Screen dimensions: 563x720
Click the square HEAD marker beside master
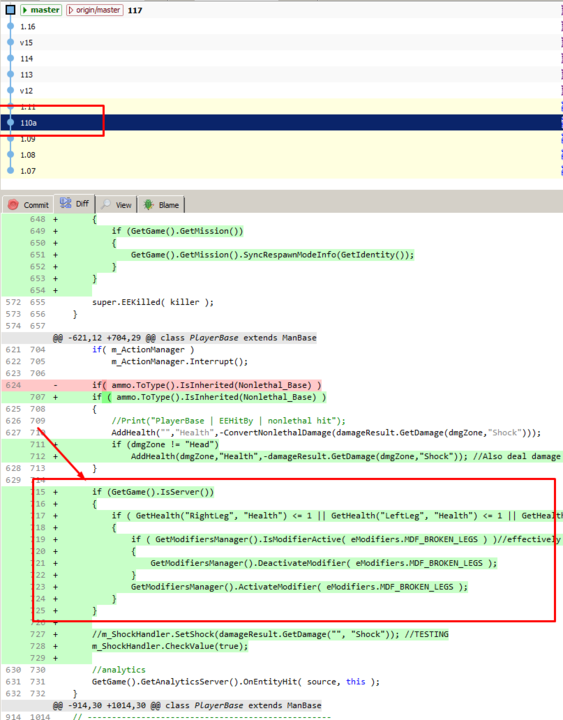tap(11, 10)
